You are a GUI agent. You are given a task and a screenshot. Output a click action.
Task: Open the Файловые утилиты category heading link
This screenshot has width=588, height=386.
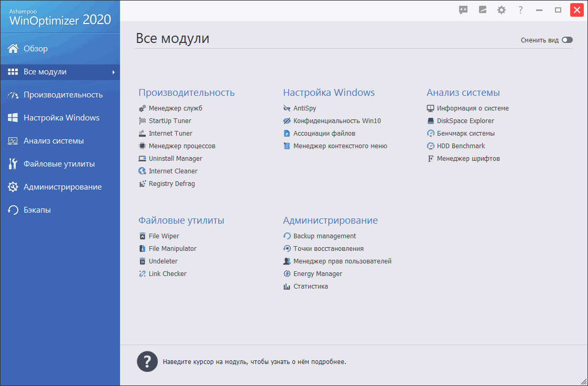tap(181, 220)
